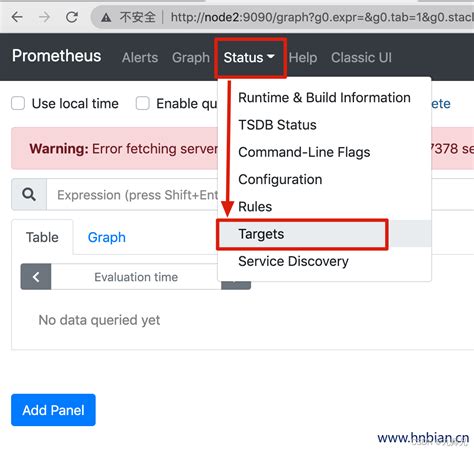Click the Expression input field
Screen dimensions: 474x450
click(x=132, y=194)
